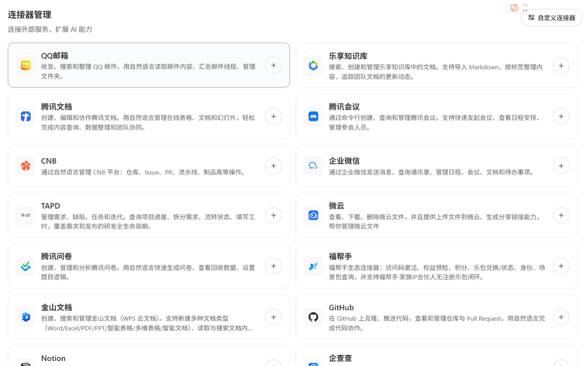Add the 腾讯会议 connector with plus button

561,117
